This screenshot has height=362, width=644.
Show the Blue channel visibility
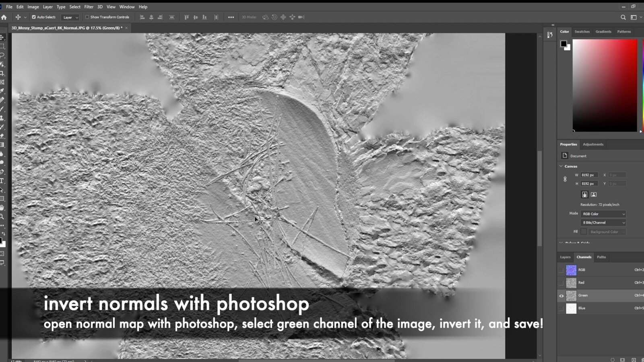click(x=561, y=309)
